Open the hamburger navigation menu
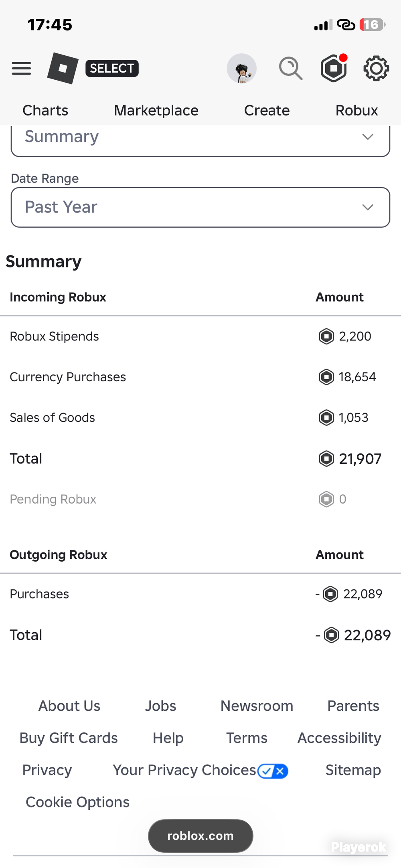This screenshot has height=868, width=401. pos(21,69)
